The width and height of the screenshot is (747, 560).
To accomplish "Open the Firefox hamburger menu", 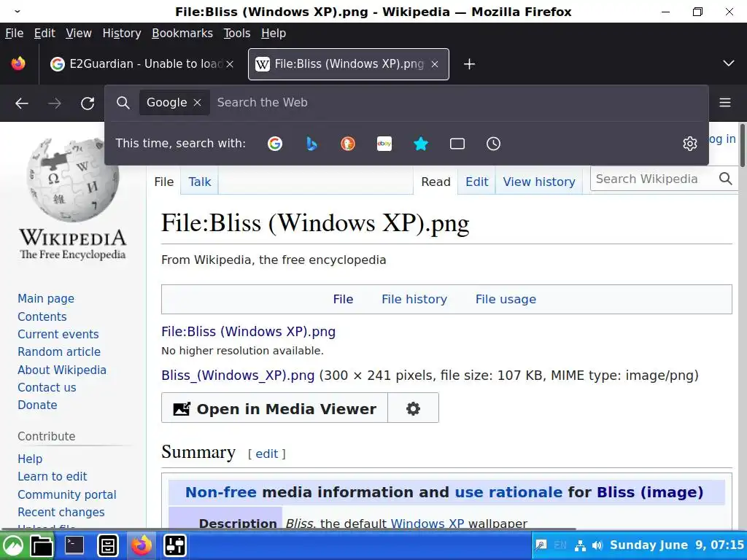I will 725,102.
